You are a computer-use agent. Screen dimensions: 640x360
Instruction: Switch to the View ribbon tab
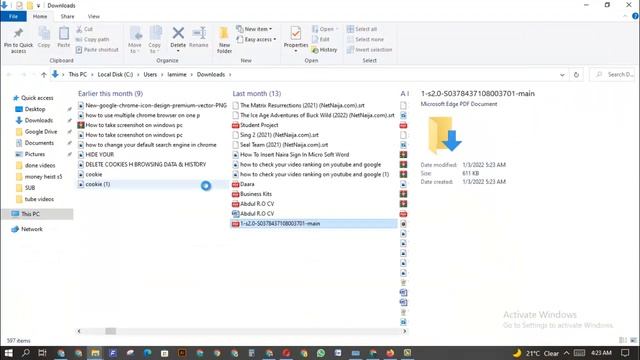pos(93,16)
